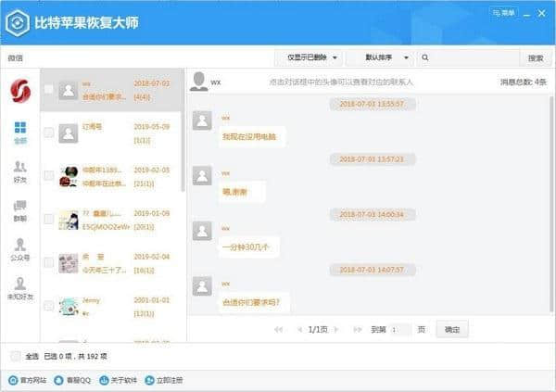Open the 群聊 (Group chat) sidebar icon
This screenshot has width=556, height=392.
[19, 209]
